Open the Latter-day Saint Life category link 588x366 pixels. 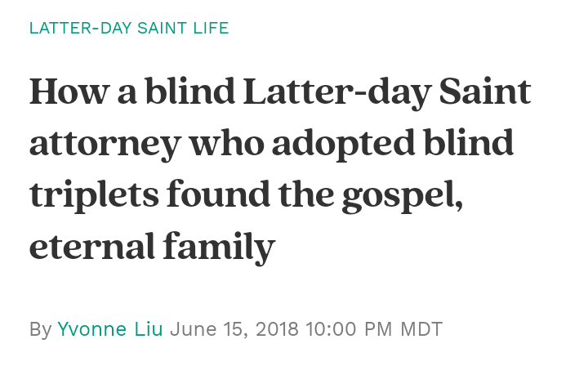129,29
